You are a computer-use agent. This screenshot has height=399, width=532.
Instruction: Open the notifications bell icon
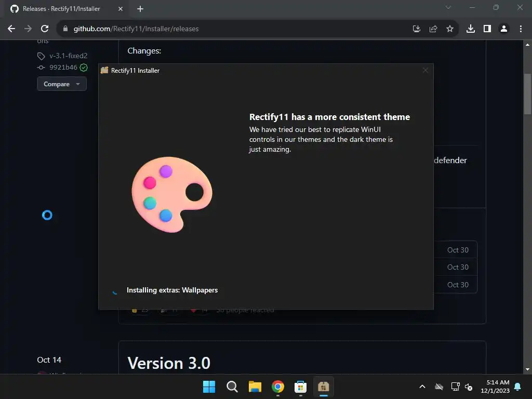[518, 387]
